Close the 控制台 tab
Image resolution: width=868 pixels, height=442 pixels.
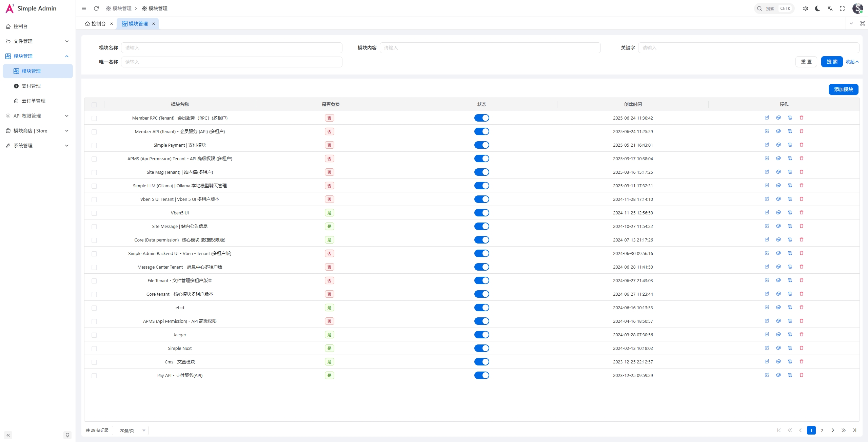111,24
